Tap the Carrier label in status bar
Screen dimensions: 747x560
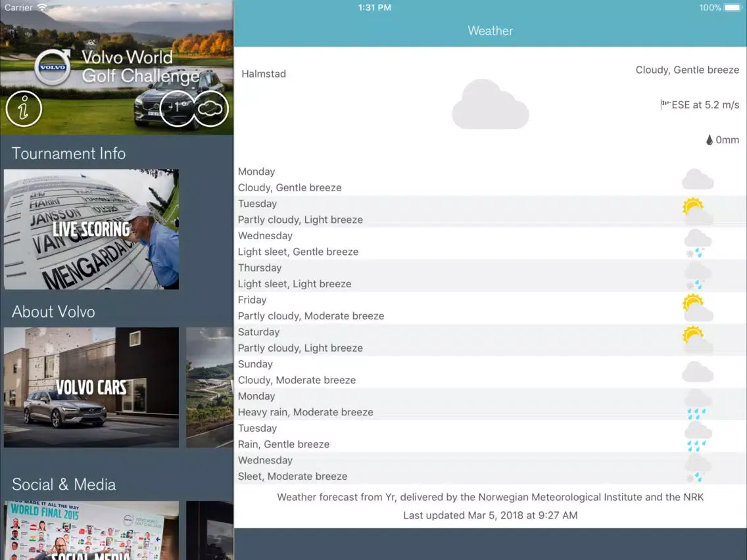(x=18, y=8)
